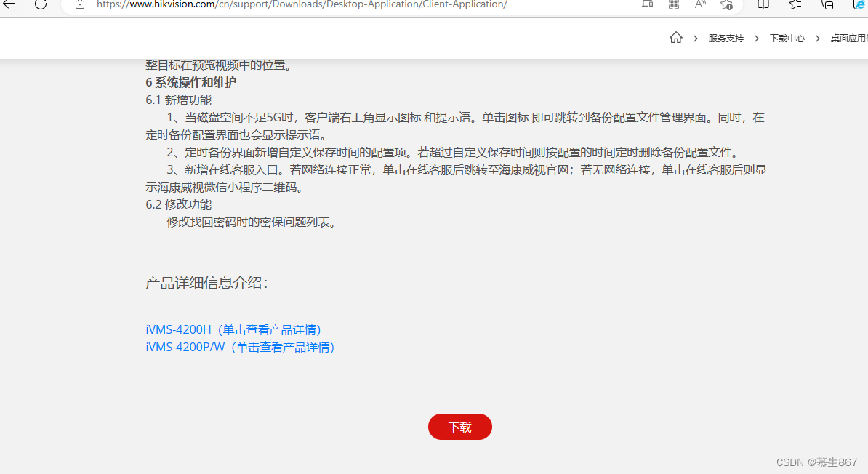This screenshot has height=474, width=868.
Task: Open the 下载中心 breadcrumb link
Action: coord(787,39)
